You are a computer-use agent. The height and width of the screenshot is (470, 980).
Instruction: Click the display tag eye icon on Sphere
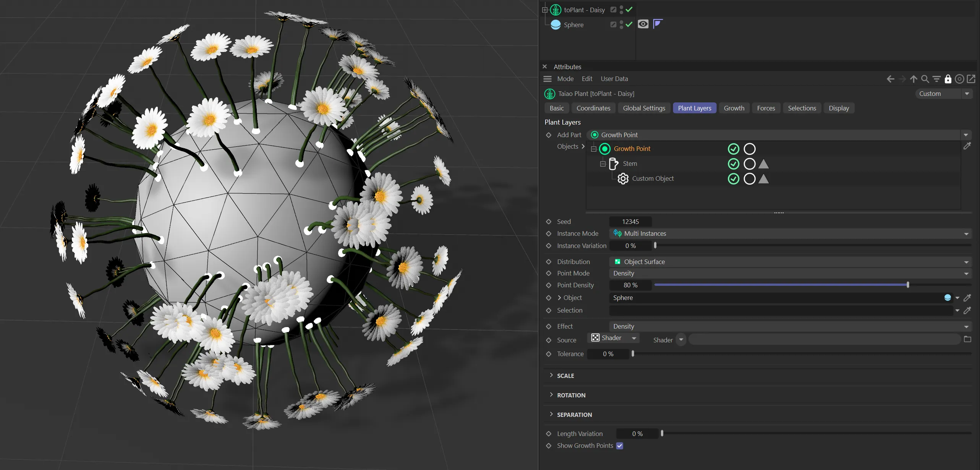click(x=643, y=24)
